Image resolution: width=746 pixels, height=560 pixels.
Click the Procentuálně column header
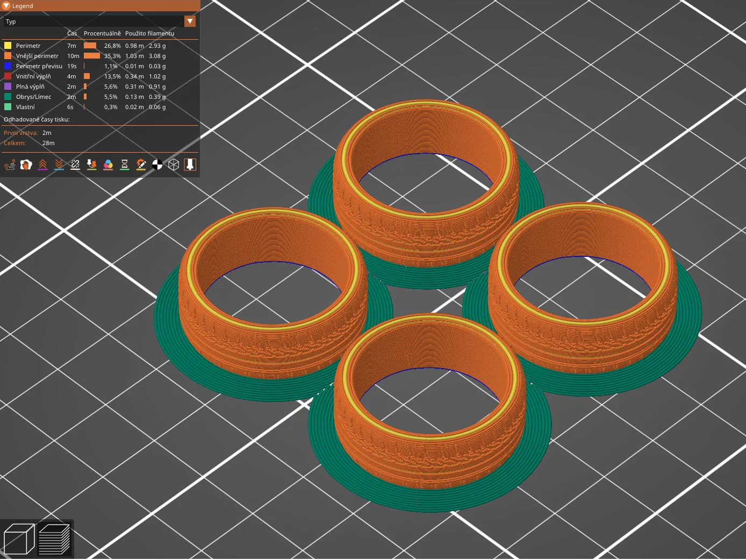click(x=102, y=33)
